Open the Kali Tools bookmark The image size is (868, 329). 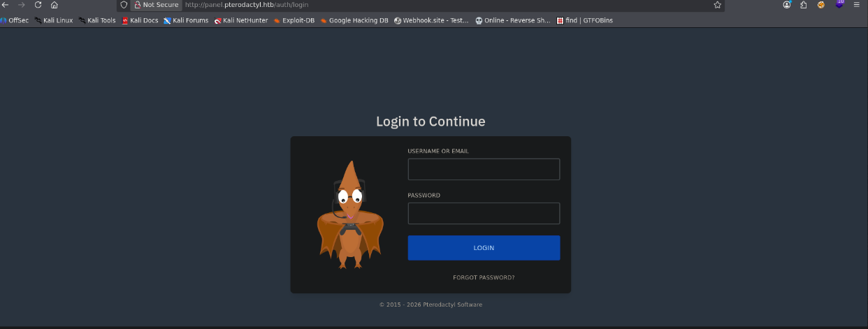[x=97, y=20]
